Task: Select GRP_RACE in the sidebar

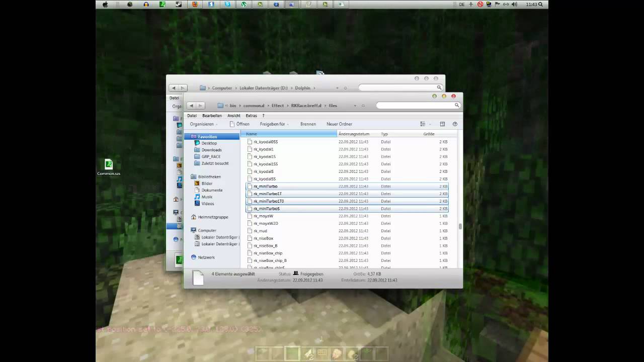Action: pos(211,156)
